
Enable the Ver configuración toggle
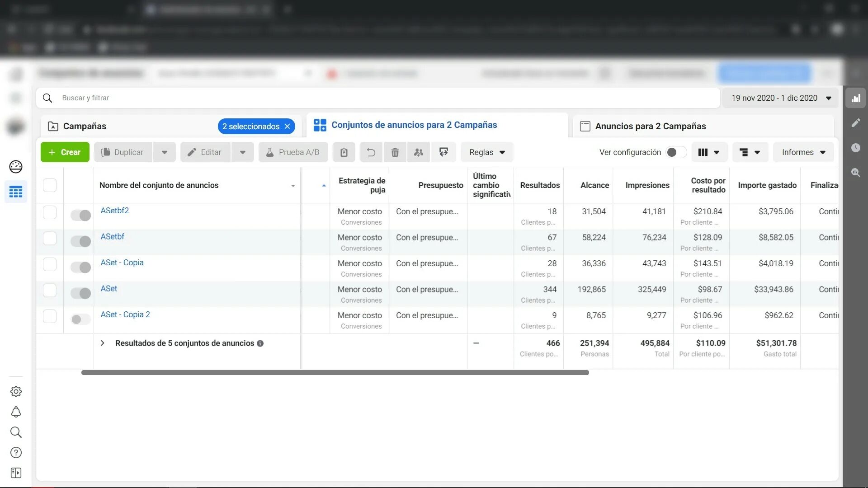[675, 152]
